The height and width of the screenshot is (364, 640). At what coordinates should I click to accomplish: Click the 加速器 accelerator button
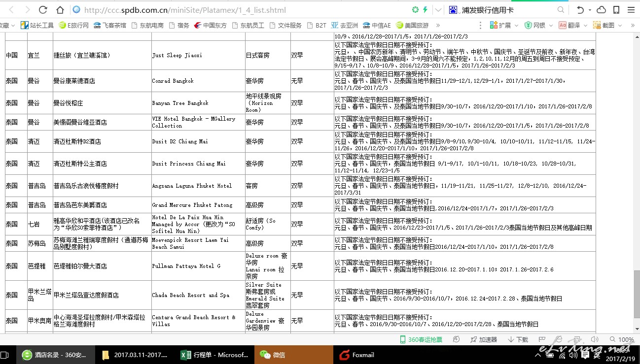pyautogui.click(x=483, y=339)
